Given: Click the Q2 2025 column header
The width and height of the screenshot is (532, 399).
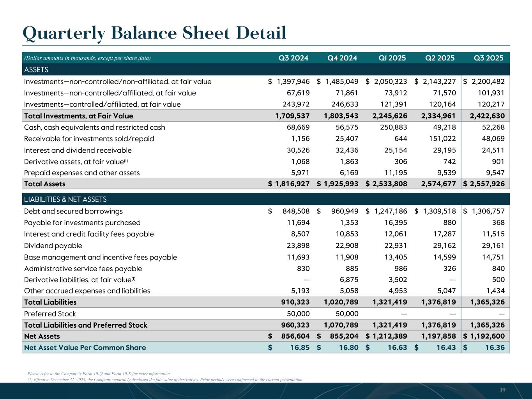Looking at the screenshot, I should (x=440, y=58).
